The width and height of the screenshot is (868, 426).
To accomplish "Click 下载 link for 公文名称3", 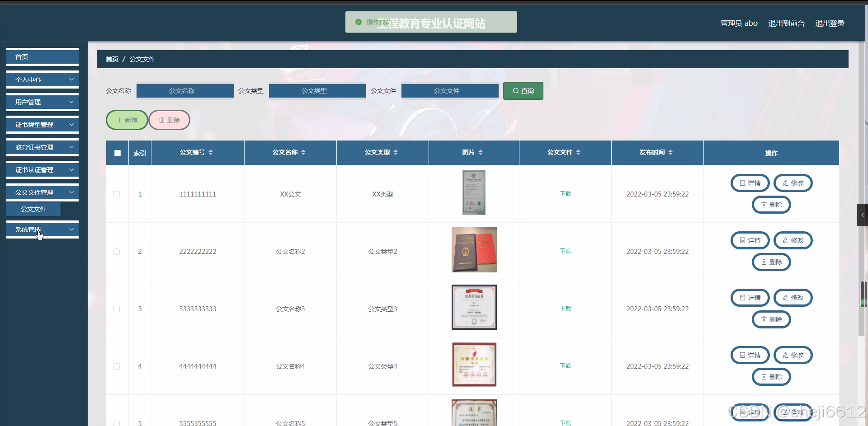I will 566,309.
